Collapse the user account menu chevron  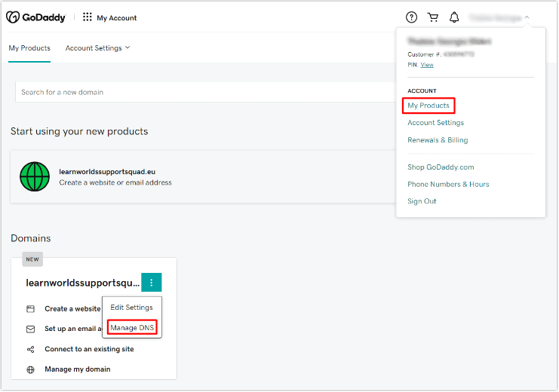527,17
